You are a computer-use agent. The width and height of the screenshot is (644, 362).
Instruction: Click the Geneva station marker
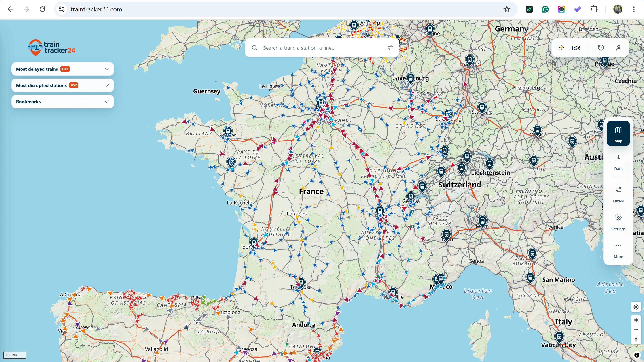(411, 197)
